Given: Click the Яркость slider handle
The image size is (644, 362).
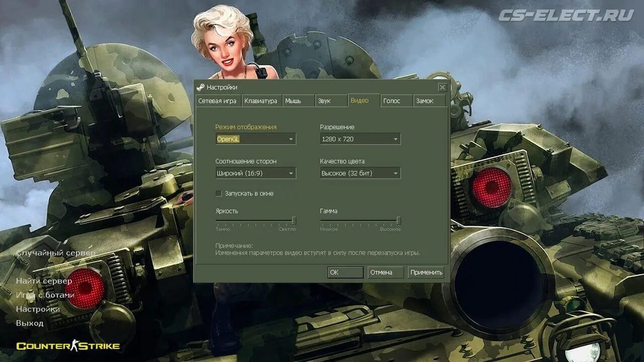Looking at the screenshot, I should click(294, 220).
